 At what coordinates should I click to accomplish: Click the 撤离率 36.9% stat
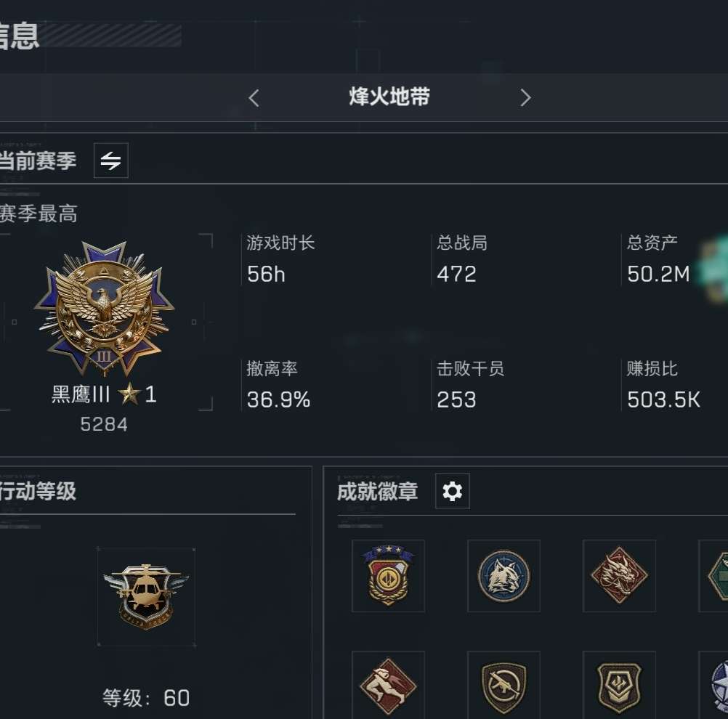(278, 385)
